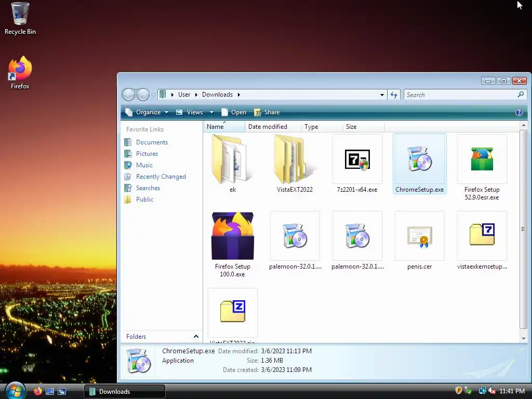The width and height of the screenshot is (532, 399).
Task: Sort by Name column header
Action: [x=224, y=127]
